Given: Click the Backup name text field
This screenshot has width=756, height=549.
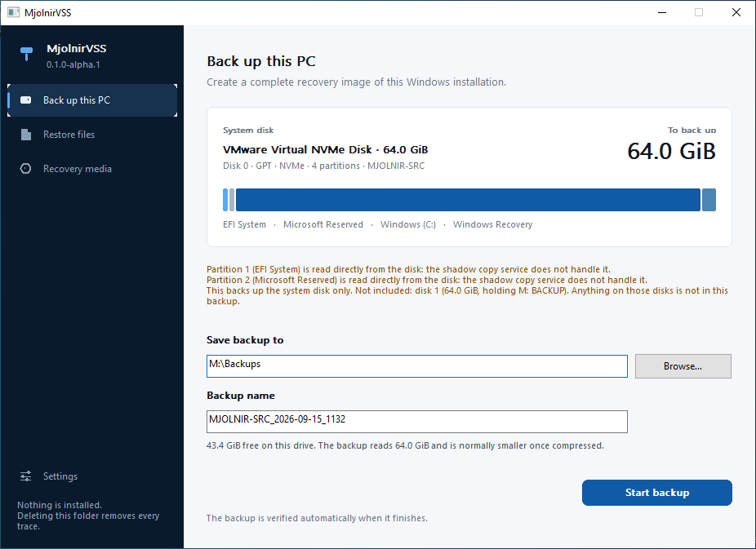Looking at the screenshot, I should coord(417,422).
